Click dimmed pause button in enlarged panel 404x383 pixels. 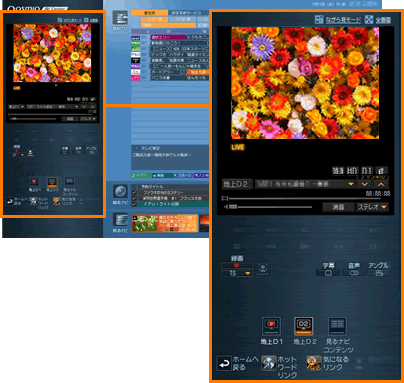(x=373, y=246)
